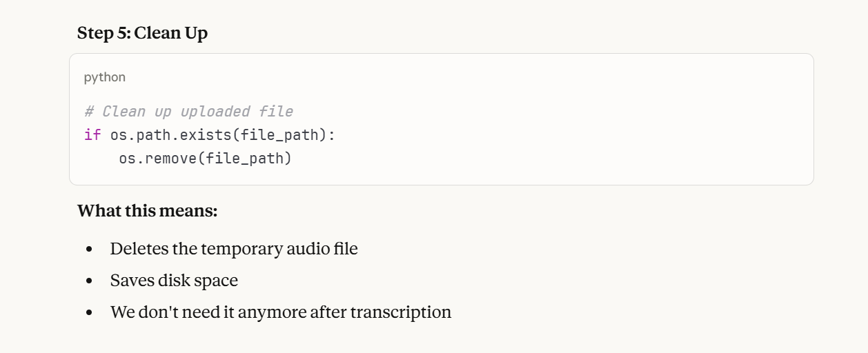Viewport: 868px width, 353px height.
Task: Click the bullet dot before "Saves disk space"
Action: coord(89,281)
